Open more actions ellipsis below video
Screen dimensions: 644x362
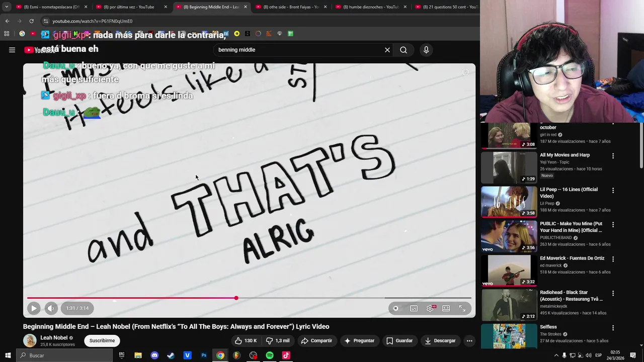(x=469, y=341)
